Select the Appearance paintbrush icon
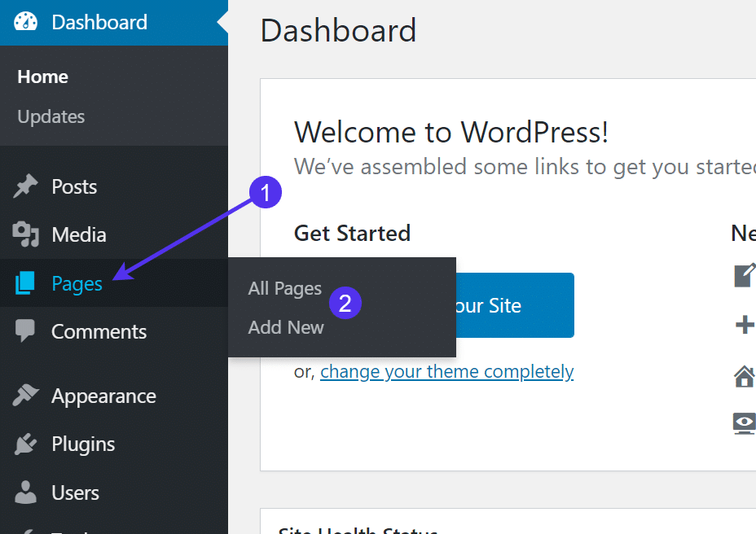 coord(24,396)
